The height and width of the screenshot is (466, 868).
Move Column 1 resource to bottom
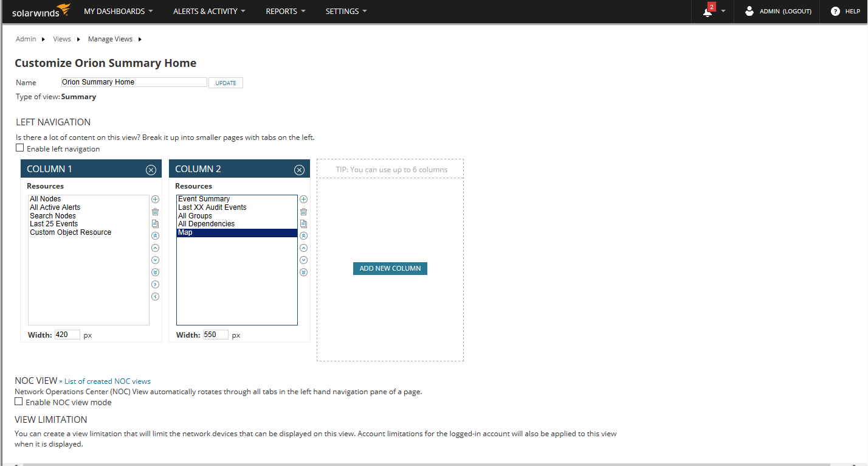coord(155,272)
